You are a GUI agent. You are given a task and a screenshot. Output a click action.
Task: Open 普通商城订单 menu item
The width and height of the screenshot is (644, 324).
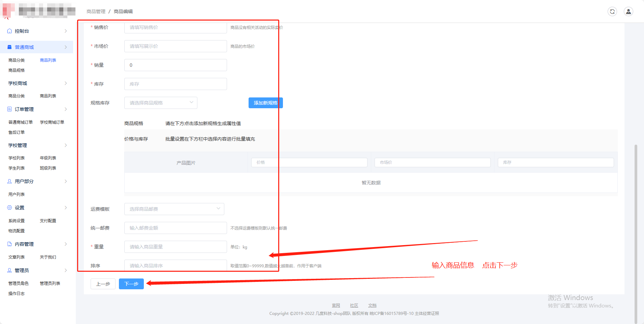[21, 122]
